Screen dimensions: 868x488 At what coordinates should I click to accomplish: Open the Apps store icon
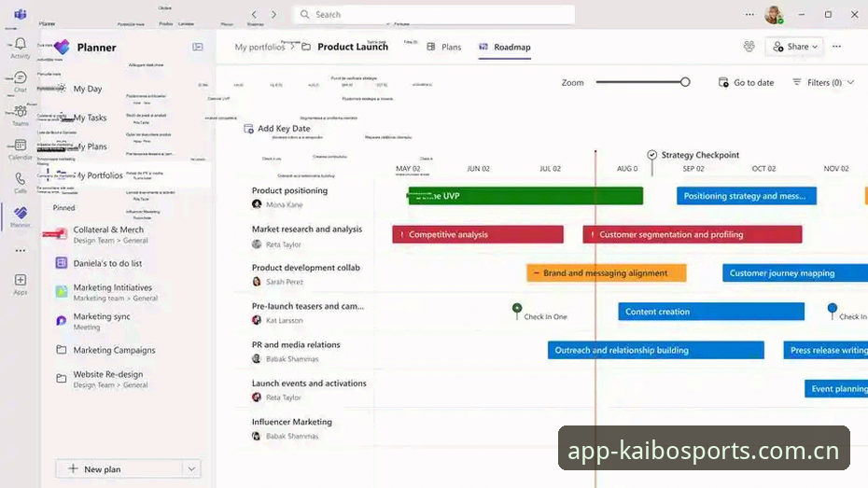coord(21,280)
